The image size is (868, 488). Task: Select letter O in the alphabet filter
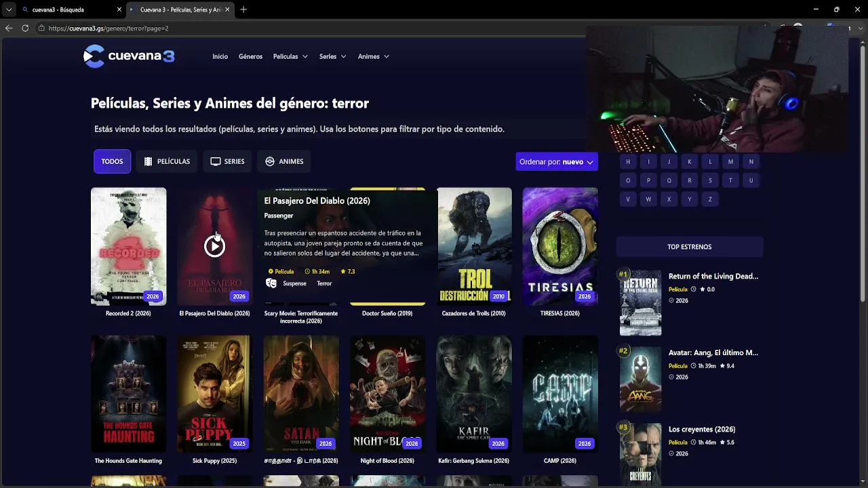628,180
